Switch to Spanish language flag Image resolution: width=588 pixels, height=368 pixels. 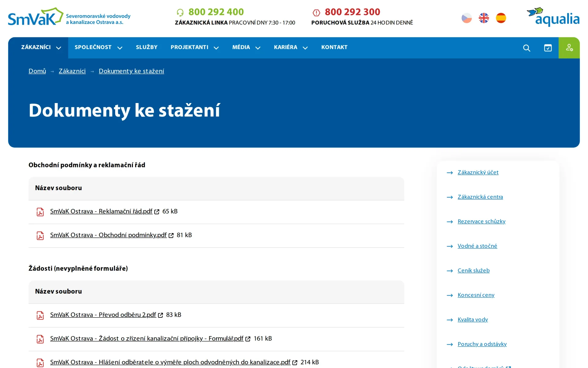(501, 18)
